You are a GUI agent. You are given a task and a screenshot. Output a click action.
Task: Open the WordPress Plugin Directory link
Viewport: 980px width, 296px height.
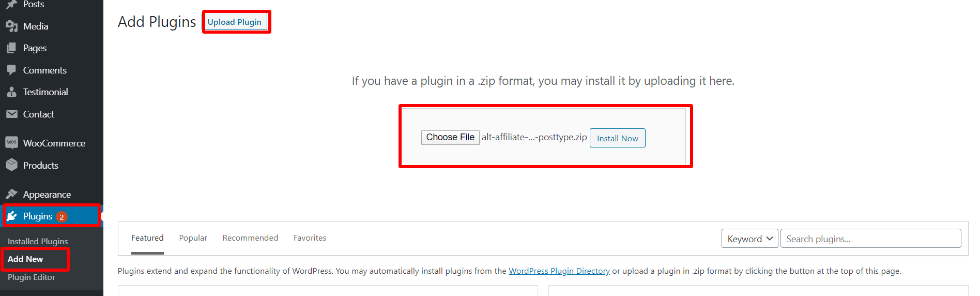(559, 271)
